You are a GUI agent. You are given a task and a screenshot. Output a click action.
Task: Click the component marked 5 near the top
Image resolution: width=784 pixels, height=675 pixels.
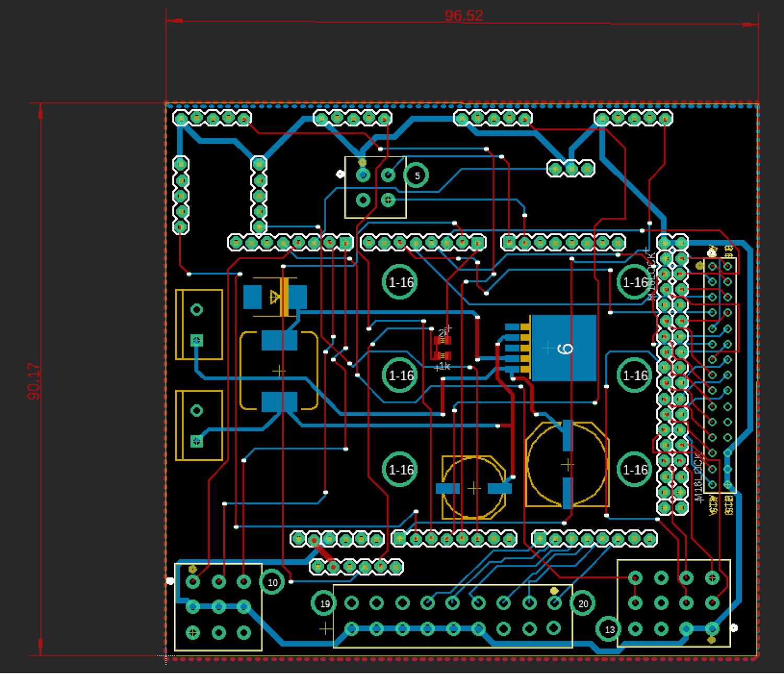[x=417, y=176]
